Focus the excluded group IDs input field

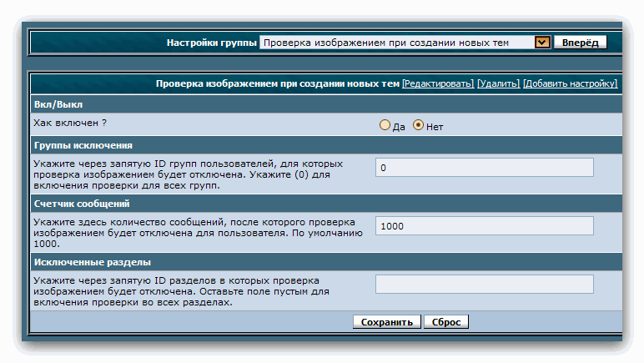(484, 168)
